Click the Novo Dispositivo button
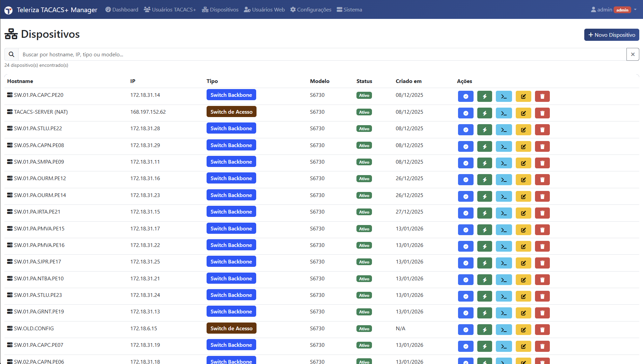 click(611, 35)
